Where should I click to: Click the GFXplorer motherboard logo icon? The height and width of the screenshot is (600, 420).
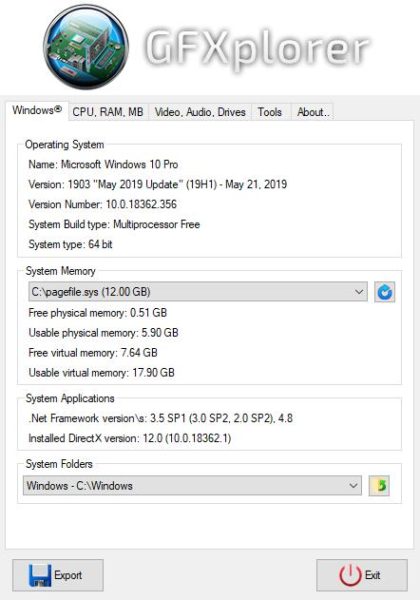click(x=86, y=47)
